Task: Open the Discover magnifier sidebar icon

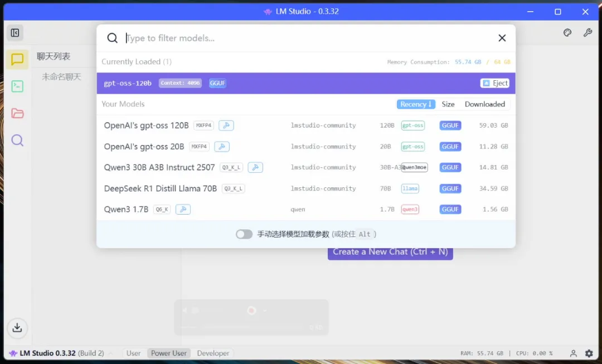Action: click(17, 140)
